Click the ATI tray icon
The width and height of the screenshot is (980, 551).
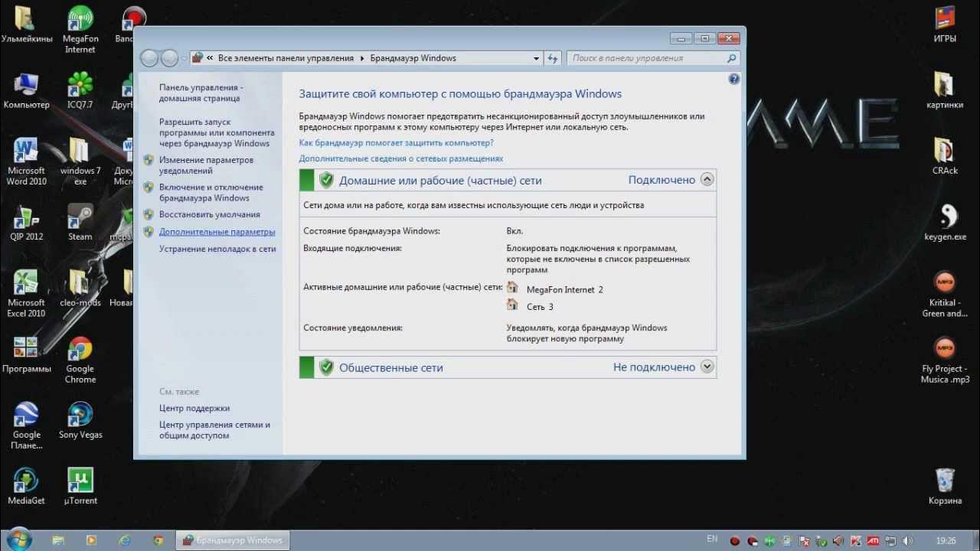(873, 540)
